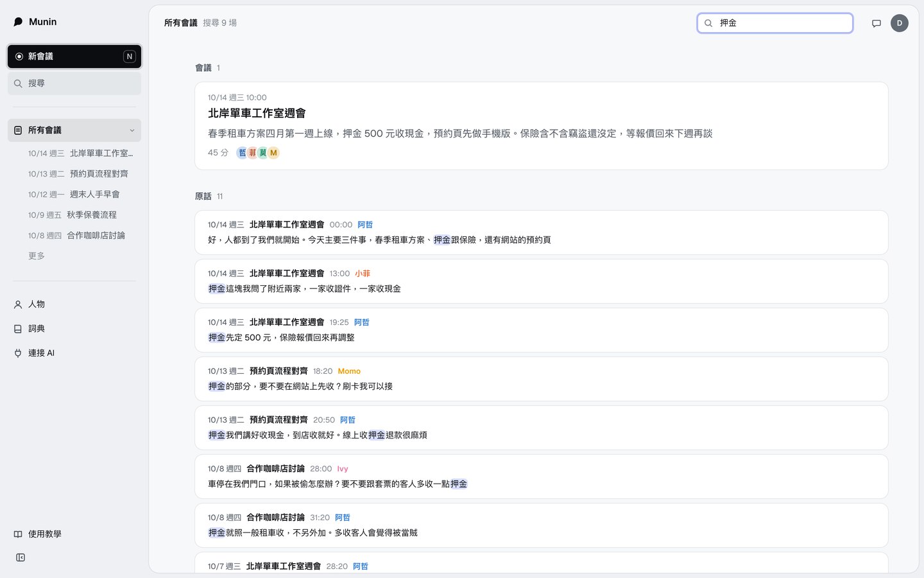The image size is (924, 578).
Task: Open the 詞典 section
Action: (74, 329)
